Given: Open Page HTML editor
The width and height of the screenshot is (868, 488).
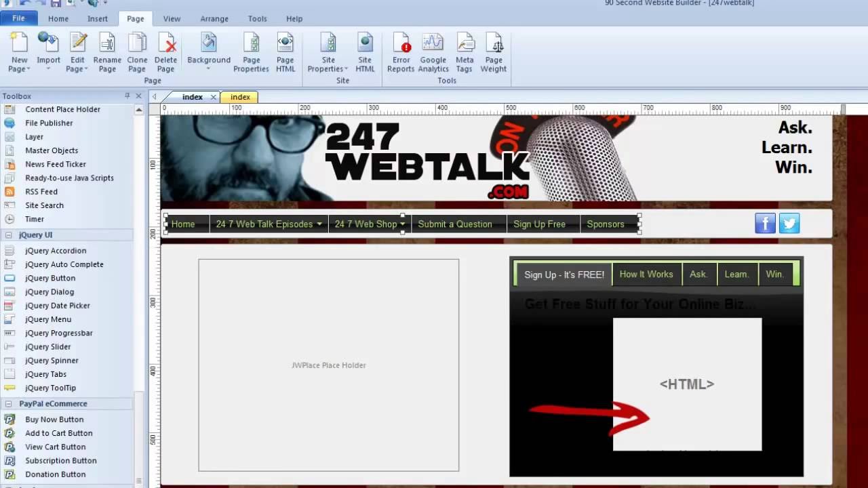Looking at the screenshot, I should [285, 52].
